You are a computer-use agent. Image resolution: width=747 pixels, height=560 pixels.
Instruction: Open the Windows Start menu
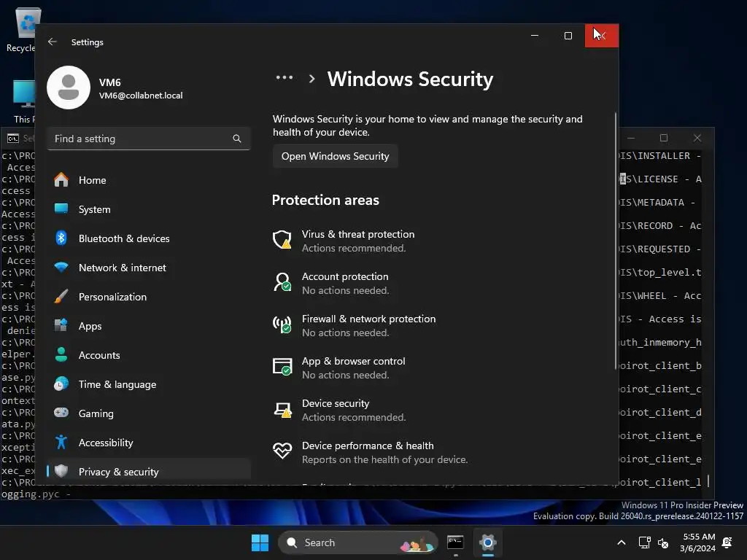[x=260, y=542]
